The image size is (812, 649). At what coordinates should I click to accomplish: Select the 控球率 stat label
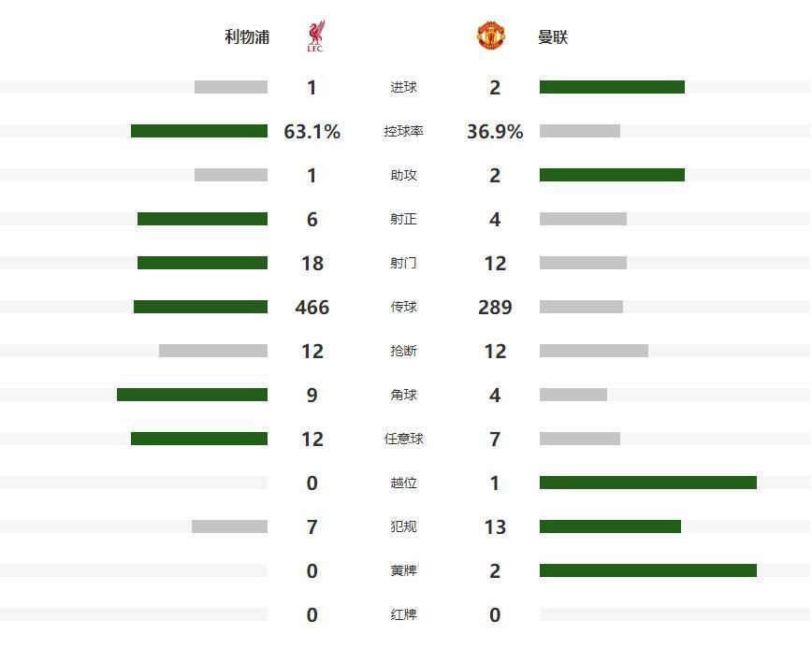[403, 132]
